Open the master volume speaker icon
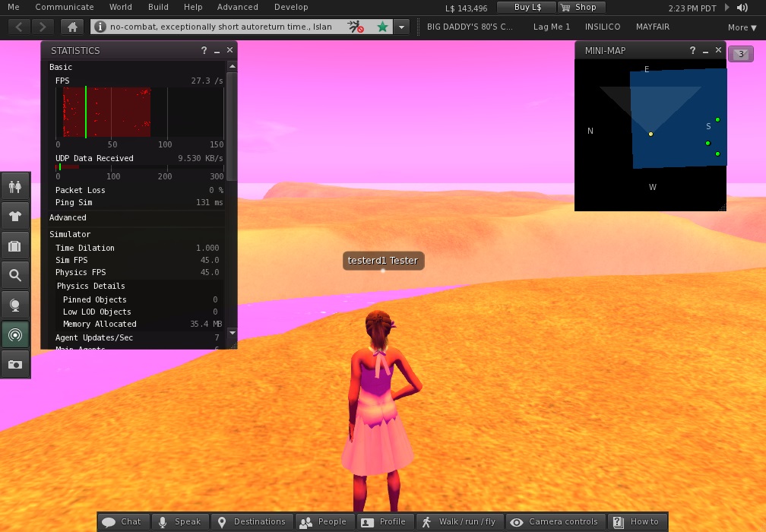The width and height of the screenshot is (766, 532). coord(742,8)
